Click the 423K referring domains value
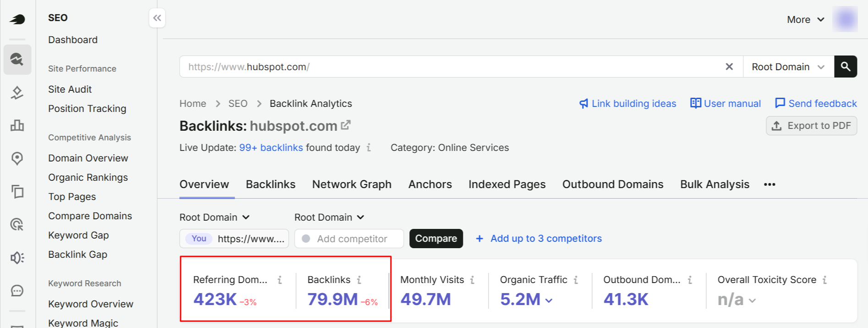 (x=215, y=300)
